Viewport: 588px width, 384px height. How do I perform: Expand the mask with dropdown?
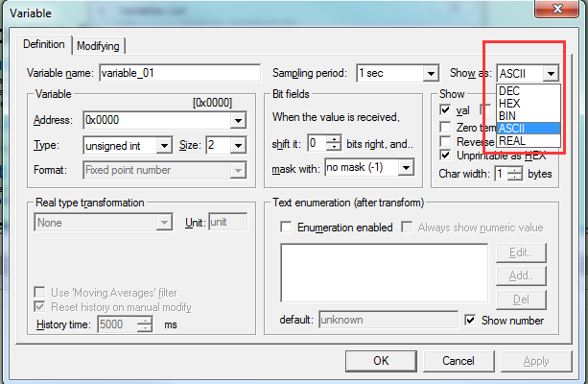coord(406,168)
